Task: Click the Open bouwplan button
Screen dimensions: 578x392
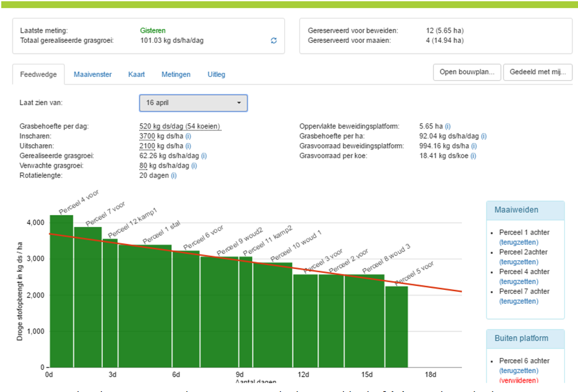Action: pyautogui.click(x=466, y=72)
